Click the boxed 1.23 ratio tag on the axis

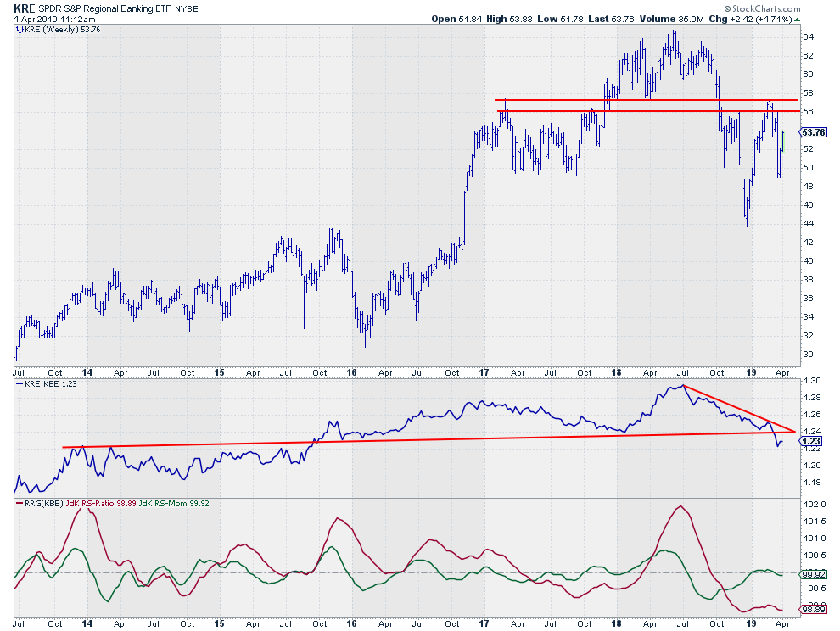[810, 441]
